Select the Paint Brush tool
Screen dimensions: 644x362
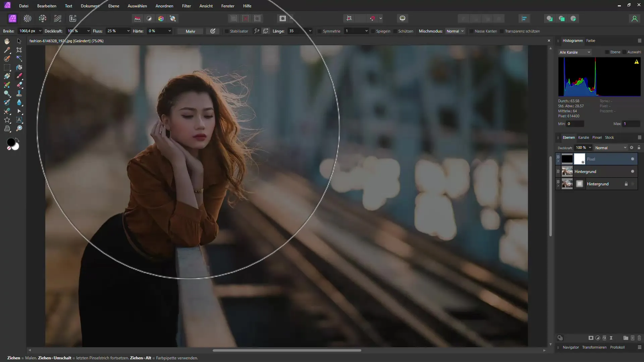19,76
